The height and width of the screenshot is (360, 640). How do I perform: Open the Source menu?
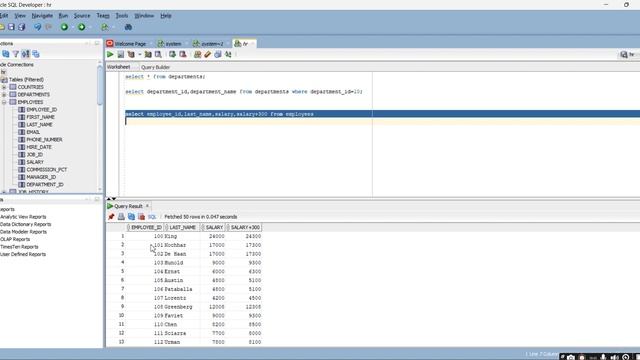(82, 16)
